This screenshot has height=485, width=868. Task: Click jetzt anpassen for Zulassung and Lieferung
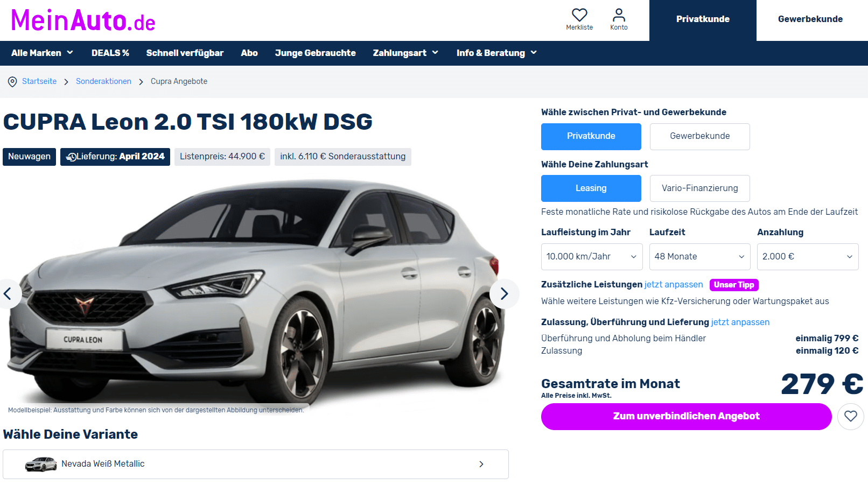point(740,322)
